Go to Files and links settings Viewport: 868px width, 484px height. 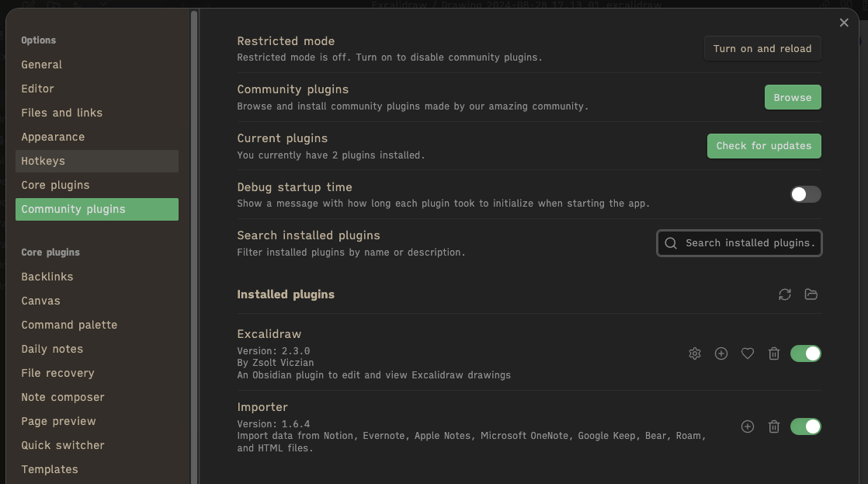click(97, 113)
